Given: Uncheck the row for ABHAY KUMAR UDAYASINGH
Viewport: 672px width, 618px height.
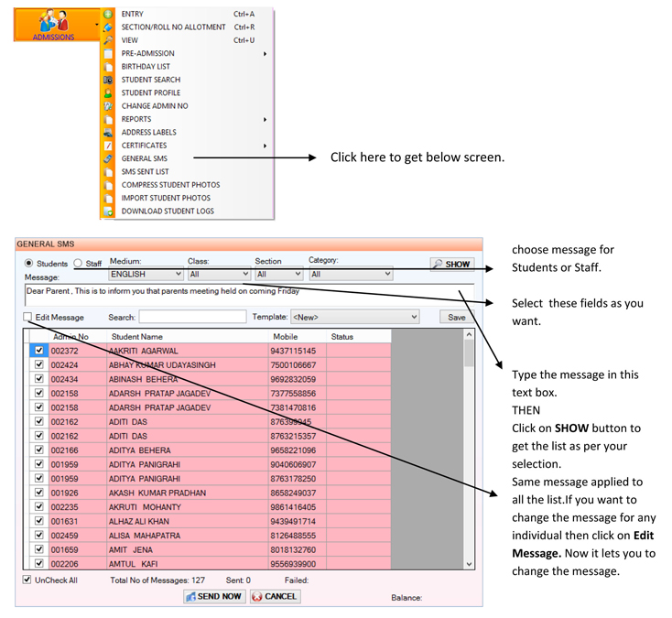Looking at the screenshot, I should [x=39, y=364].
